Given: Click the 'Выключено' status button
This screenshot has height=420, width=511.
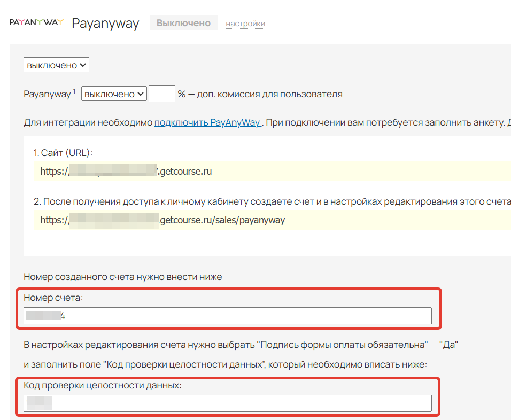Looking at the screenshot, I should point(183,23).
